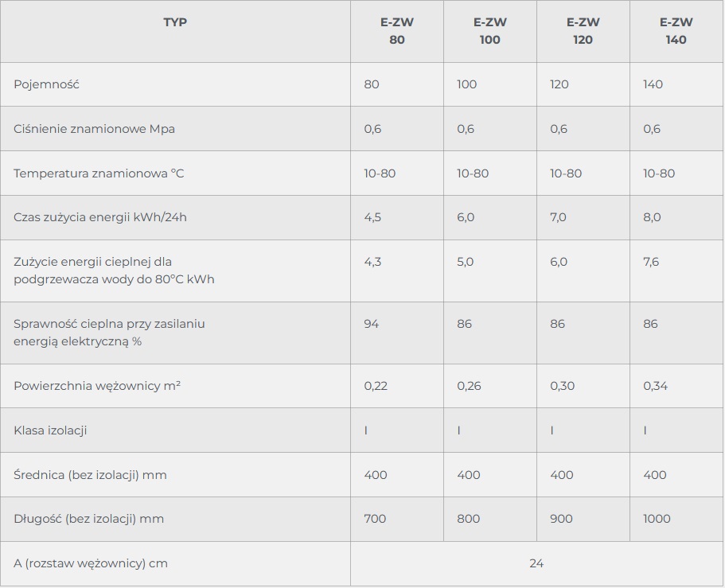Select the E-ZW 120 column header
This screenshot has height=588, width=725.
583,31
